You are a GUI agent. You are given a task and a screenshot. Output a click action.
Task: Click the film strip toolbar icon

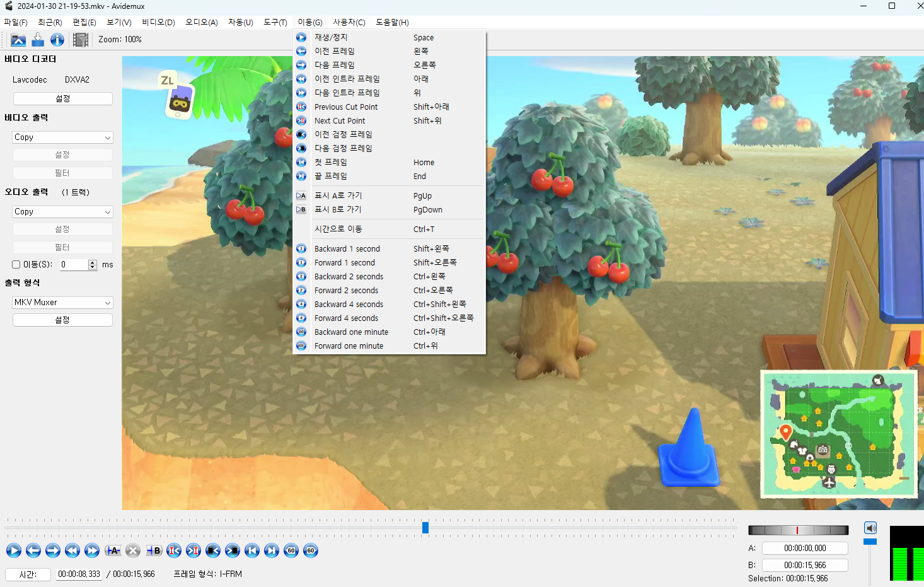pos(81,40)
